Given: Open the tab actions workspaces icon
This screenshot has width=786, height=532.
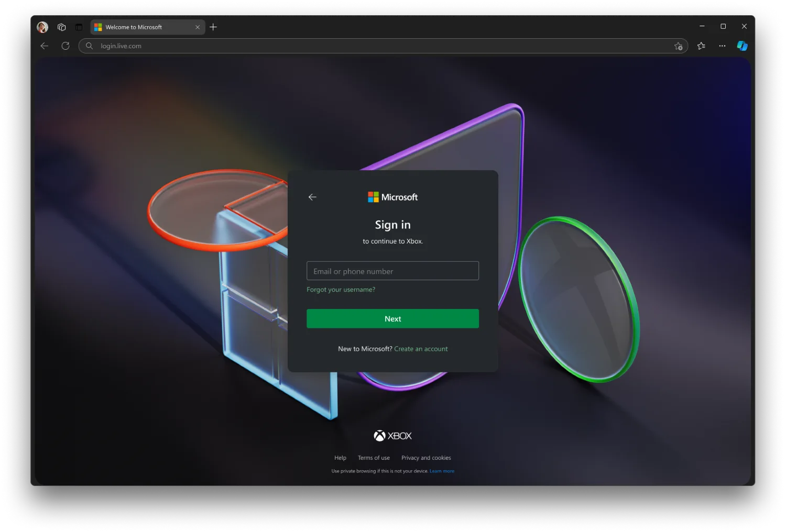Looking at the screenshot, I should tap(62, 27).
